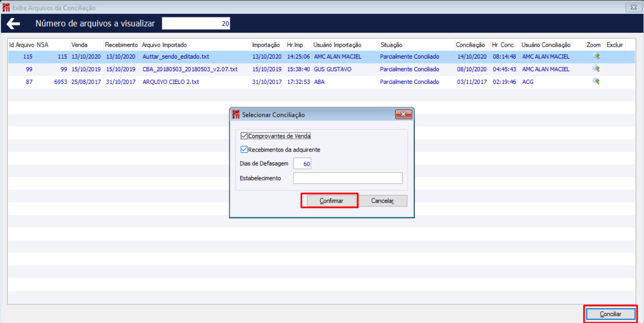Open zoom icon for file 115 row
Image resolution: width=644 pixels, height=323 pixels.
pos(596,56)
